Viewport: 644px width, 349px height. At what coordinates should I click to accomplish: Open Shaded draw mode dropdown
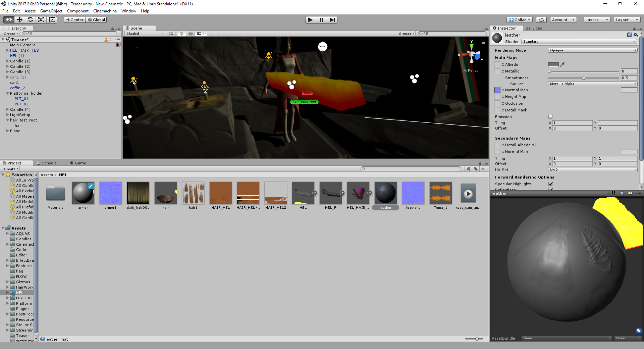145,34
